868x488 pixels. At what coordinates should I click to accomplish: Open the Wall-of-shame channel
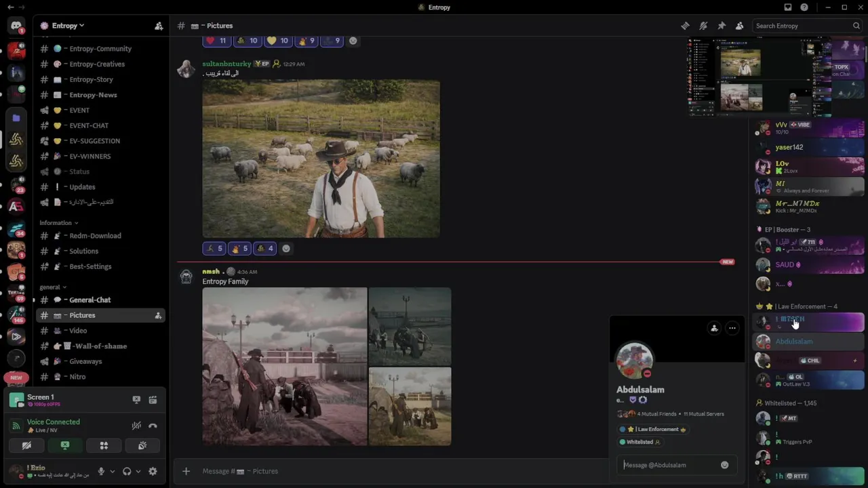(100, 346)
